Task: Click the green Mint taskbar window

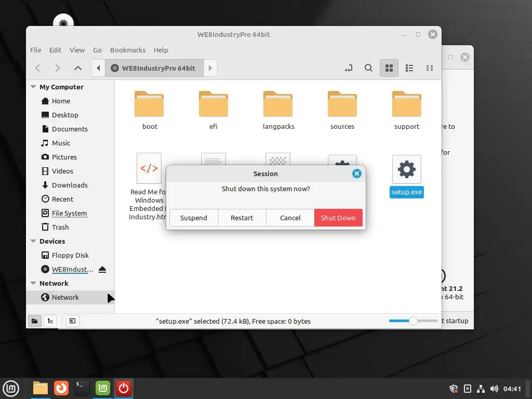Action: pyautogui.click(x=103, y=389)
